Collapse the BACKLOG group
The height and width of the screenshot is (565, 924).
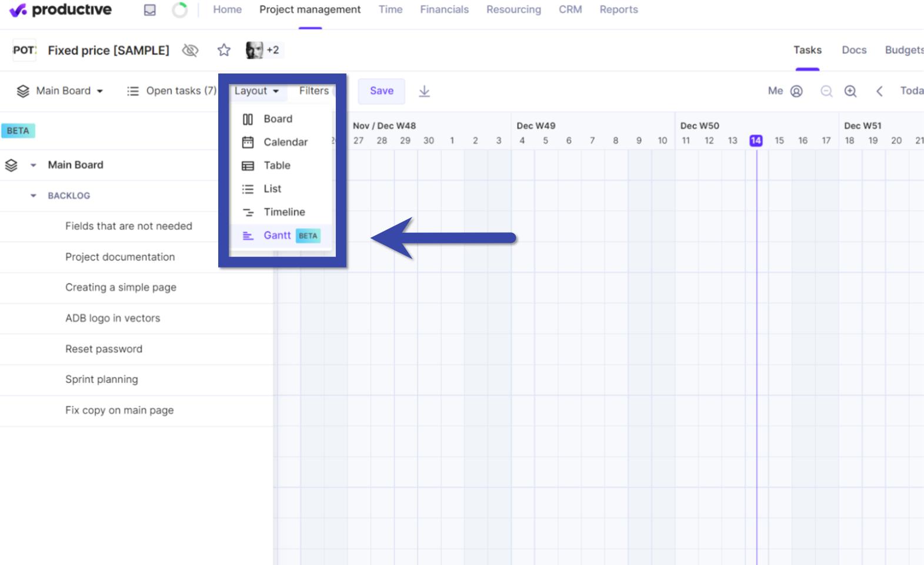click(34, 196)
